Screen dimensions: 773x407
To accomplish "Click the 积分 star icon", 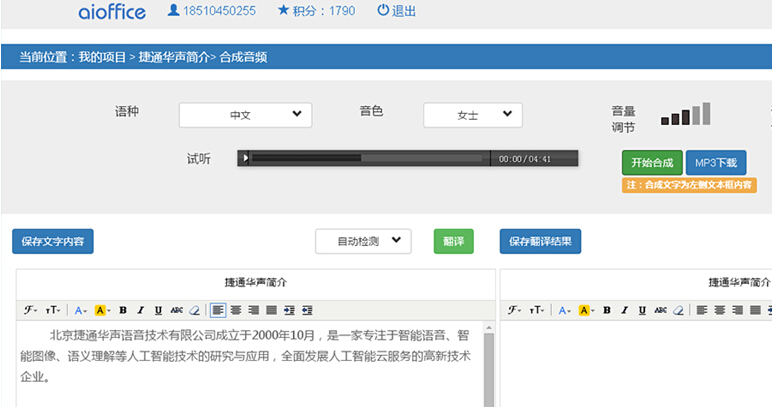I will click(x=283, y=10).
